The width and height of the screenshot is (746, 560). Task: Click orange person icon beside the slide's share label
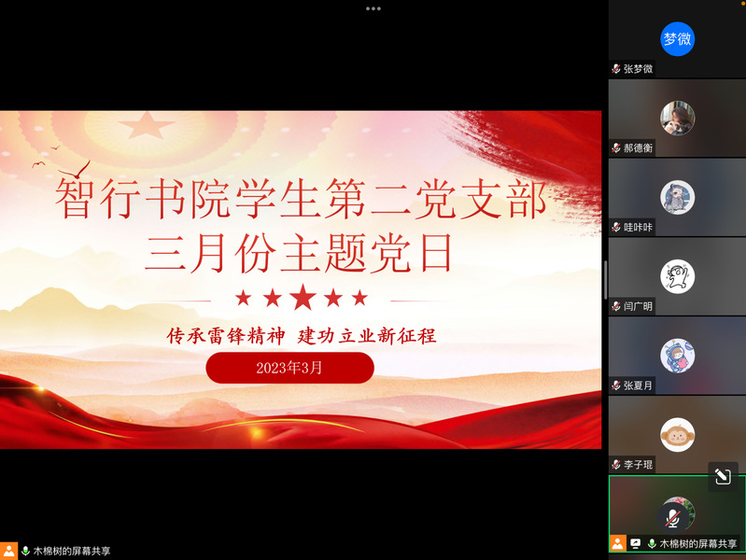[x=8, y=551]
